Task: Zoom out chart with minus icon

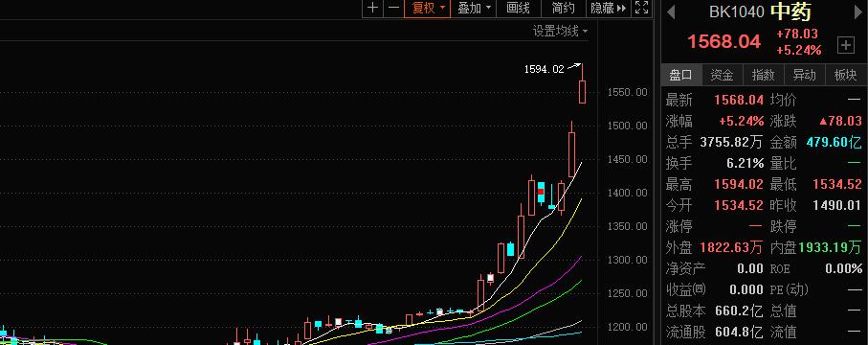Action: (393, 9)
